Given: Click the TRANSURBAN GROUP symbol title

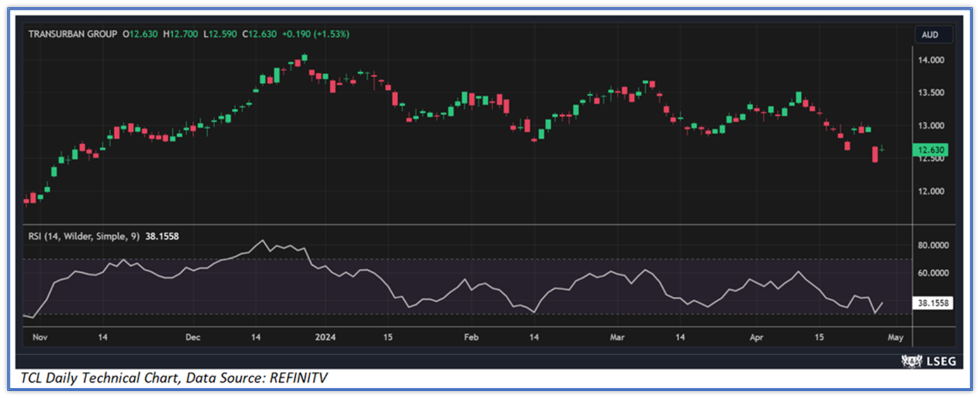Looking at the screenshot, I should pyautogui.click(x=72, y=34).
